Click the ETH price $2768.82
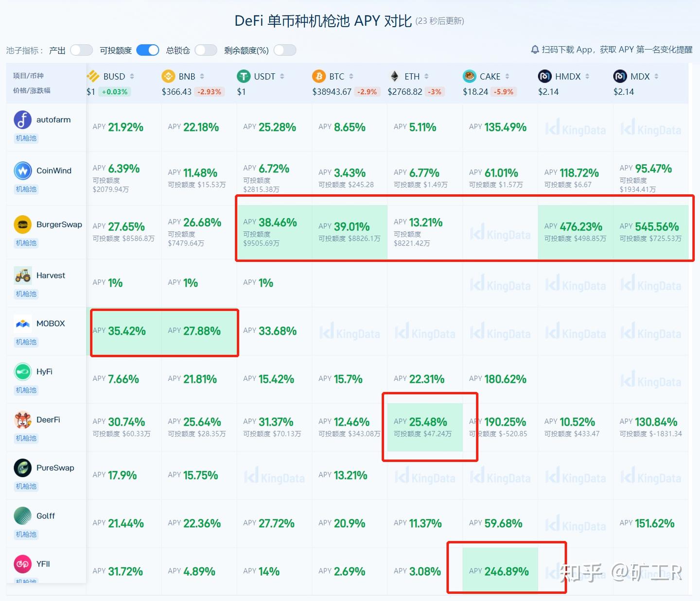 point(405,92)
